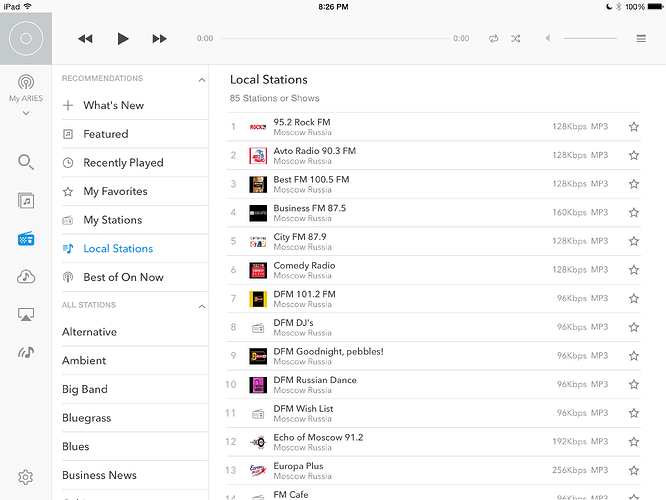
Task: Star DFM Russian Dance
Action: pyautogui.click(x=634, y=384)
